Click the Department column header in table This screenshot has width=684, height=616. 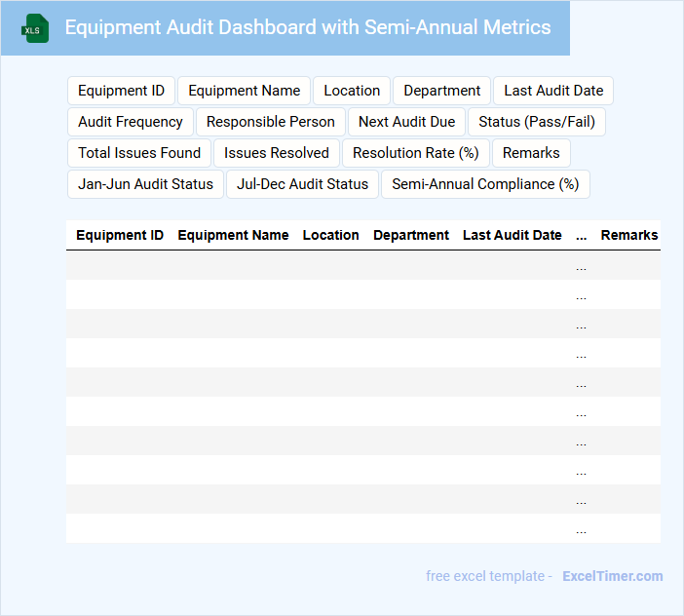tap(411, 235)
